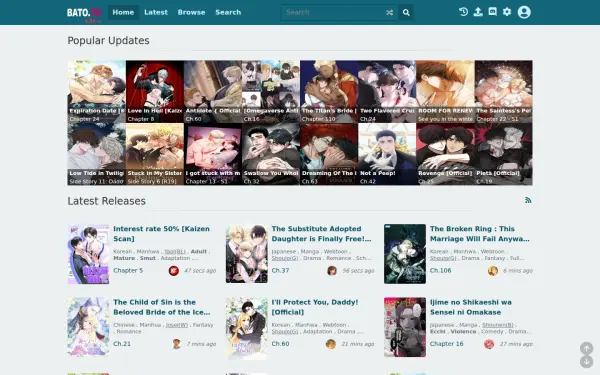Open Pieta [Official] thumbnail

[504, 154]
